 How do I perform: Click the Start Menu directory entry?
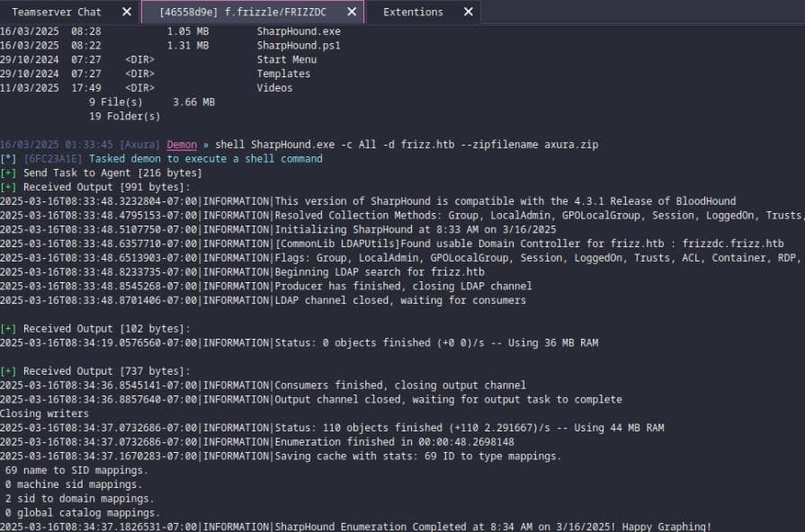(287, 59)
